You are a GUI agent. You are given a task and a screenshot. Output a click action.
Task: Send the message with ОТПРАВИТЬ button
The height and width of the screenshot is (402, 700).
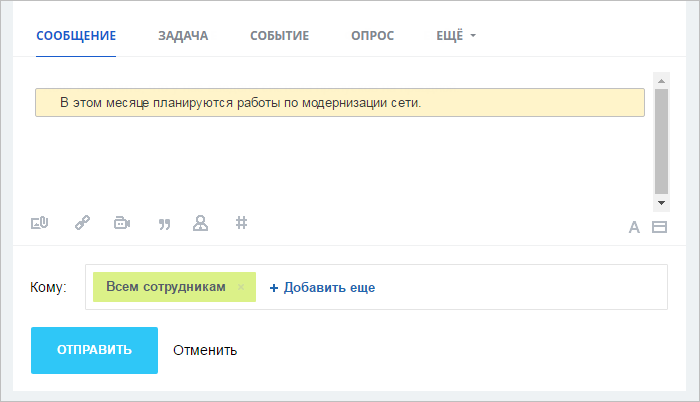(x=94, y=350)
